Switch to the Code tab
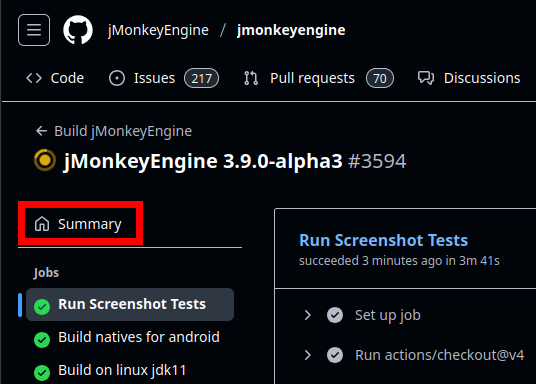Viewport: 536px width, 384px height. [55, 78]
